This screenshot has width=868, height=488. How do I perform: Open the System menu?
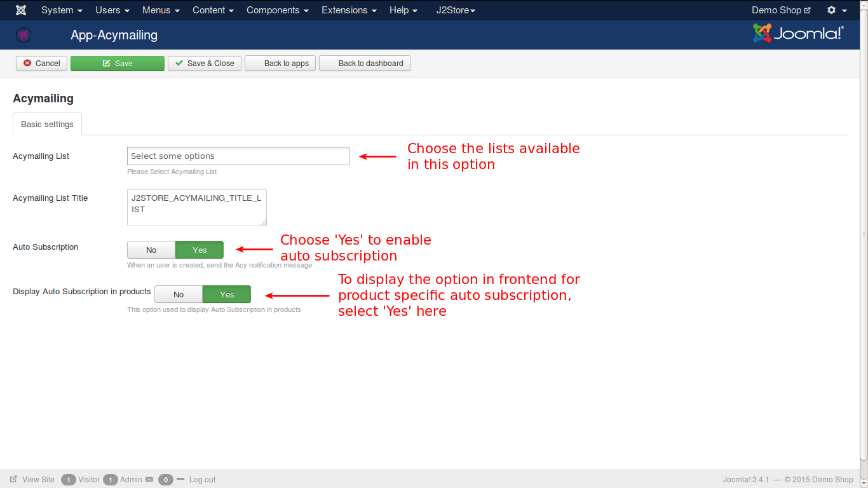62,10
